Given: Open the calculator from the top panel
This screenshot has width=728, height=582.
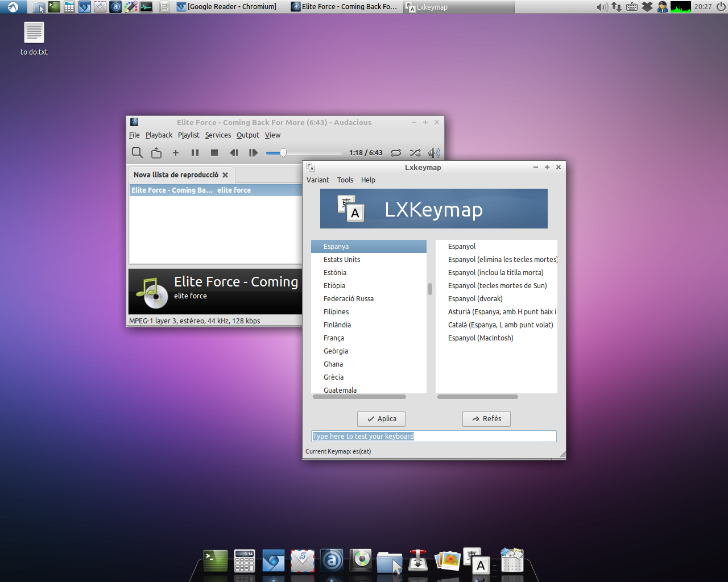Looking at the screenshot, I should coord(69,7).
